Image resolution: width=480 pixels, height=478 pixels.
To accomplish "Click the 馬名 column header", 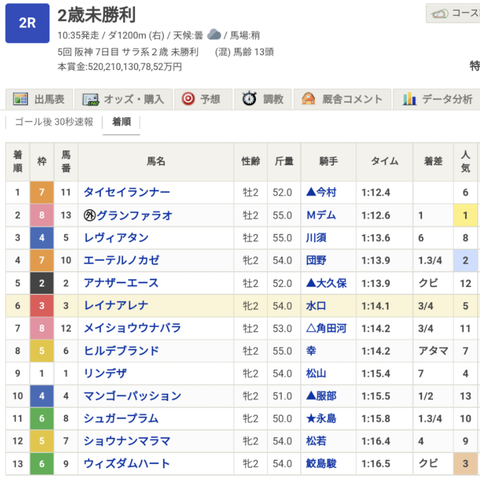I will point(156,162).
